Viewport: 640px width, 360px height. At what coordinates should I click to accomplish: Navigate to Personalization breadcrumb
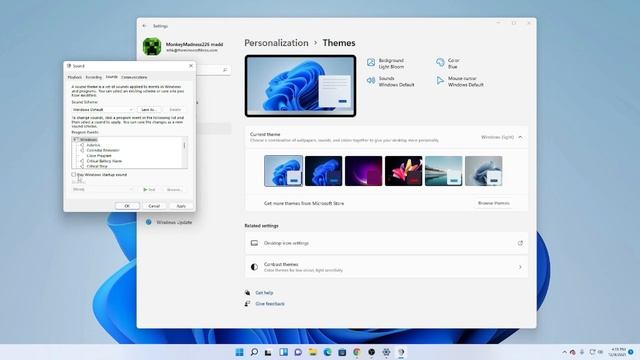coord(276,43)
